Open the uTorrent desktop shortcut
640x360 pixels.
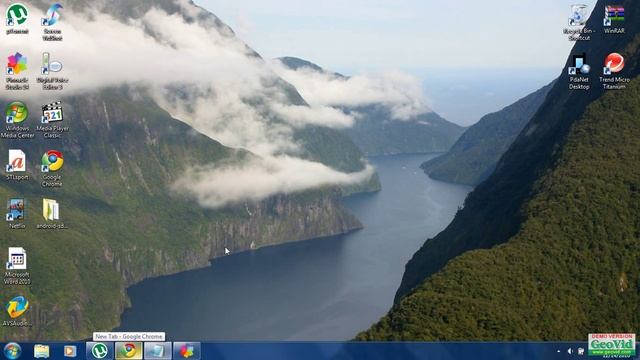[17, 18]
